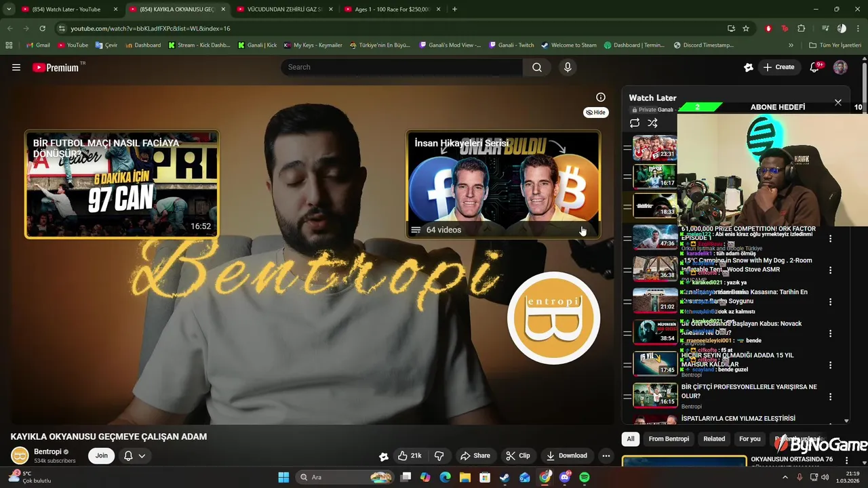Screen dimensions: 868x488
Task: Share this video
Action: click(x=475, y=455)
